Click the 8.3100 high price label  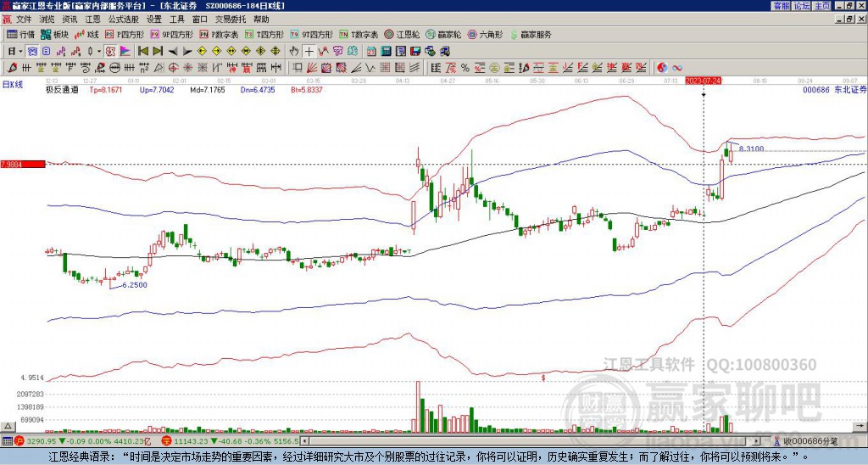tap(751, 148)
